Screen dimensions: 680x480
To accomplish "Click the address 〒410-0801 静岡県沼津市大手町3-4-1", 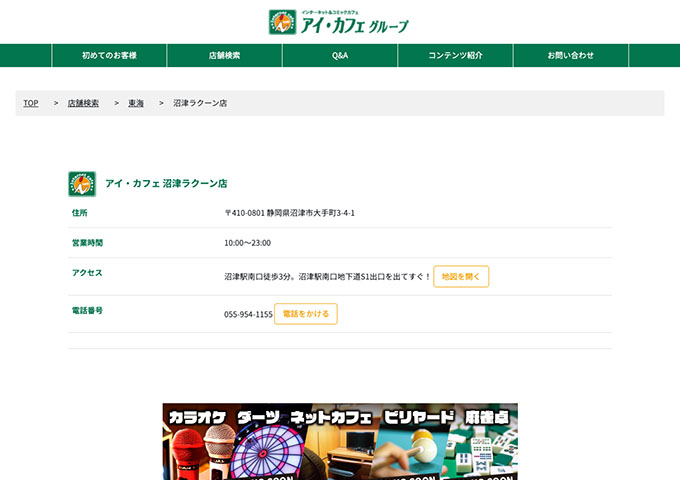I will (289, 213).
